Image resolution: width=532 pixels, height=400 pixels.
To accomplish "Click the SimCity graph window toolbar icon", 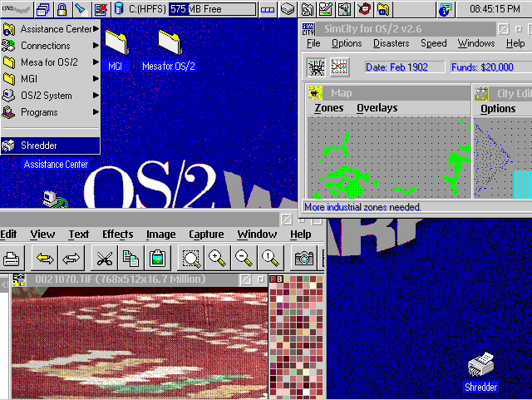I will 339,67.
